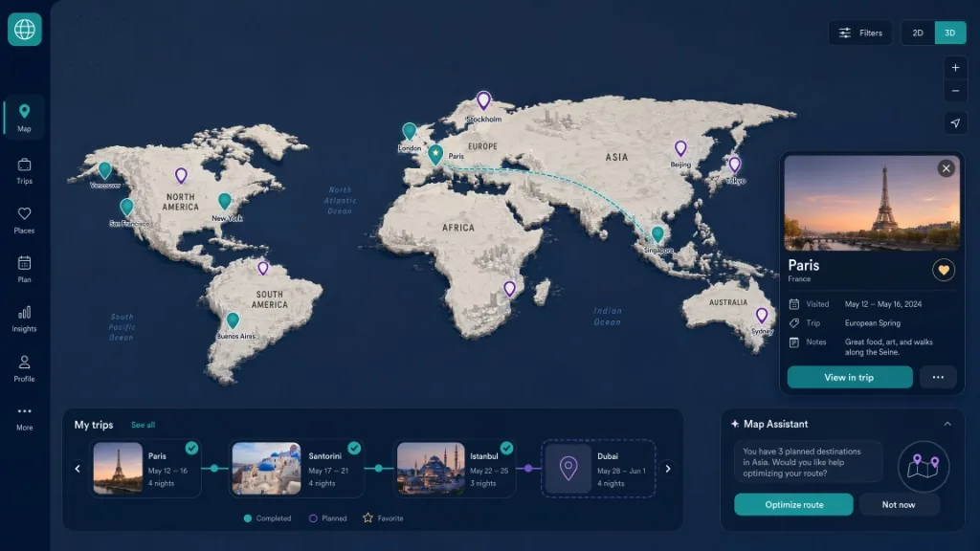The width and height of the screenshot is (980, 551).
Task: Show next trips with right arrow
Action: tap(667, 469)
